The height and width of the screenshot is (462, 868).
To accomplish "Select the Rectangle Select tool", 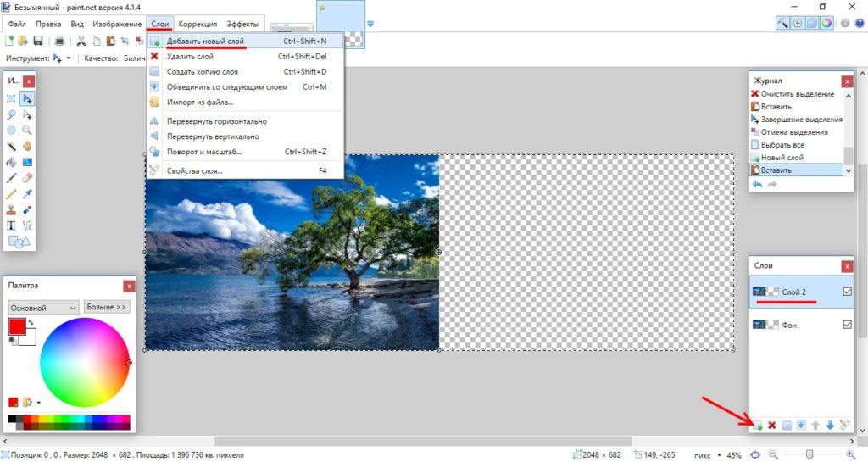I will (11, 98).
